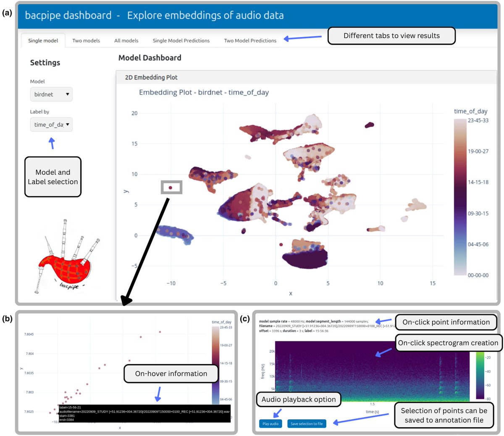Click the spectrogram dB color scale bar
Viewport: 504px width, 436px height.
(480, 375)
